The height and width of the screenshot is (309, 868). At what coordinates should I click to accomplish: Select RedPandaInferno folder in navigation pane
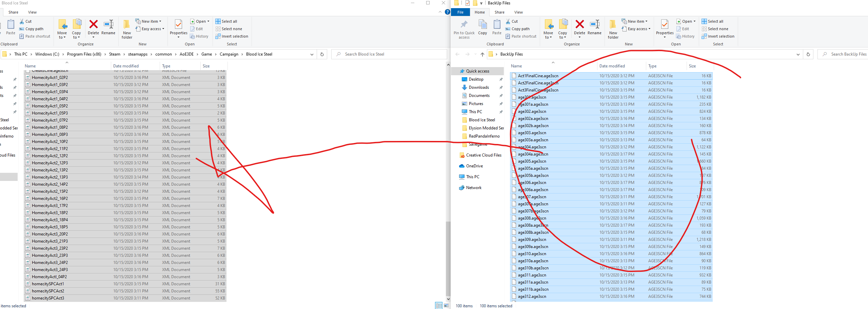tap(481, 136)
